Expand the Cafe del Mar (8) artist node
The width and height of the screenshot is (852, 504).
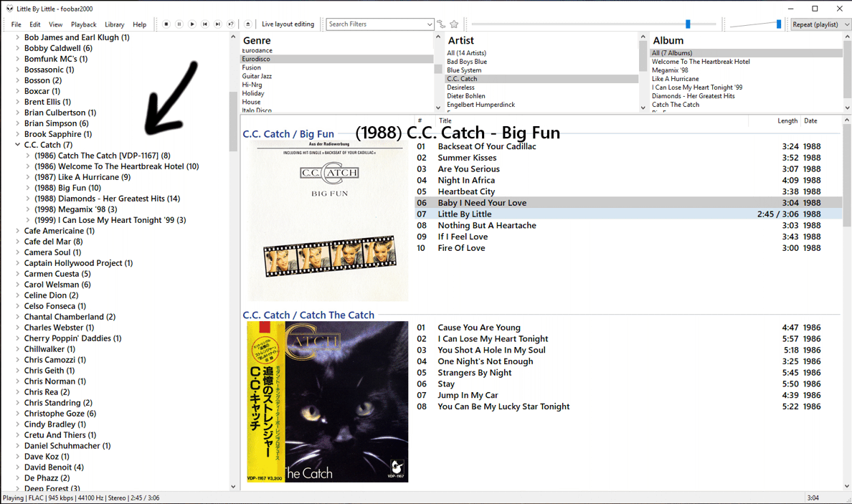point(17,242)
